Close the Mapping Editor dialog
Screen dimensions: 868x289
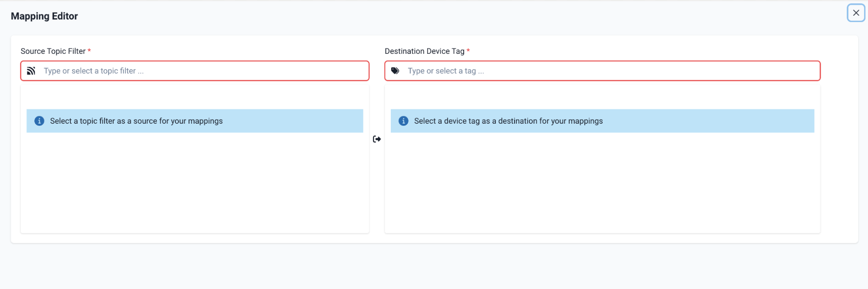point(855,13)
